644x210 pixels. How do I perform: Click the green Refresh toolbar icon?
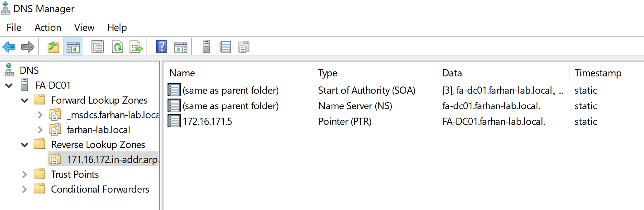pos(117,47)
